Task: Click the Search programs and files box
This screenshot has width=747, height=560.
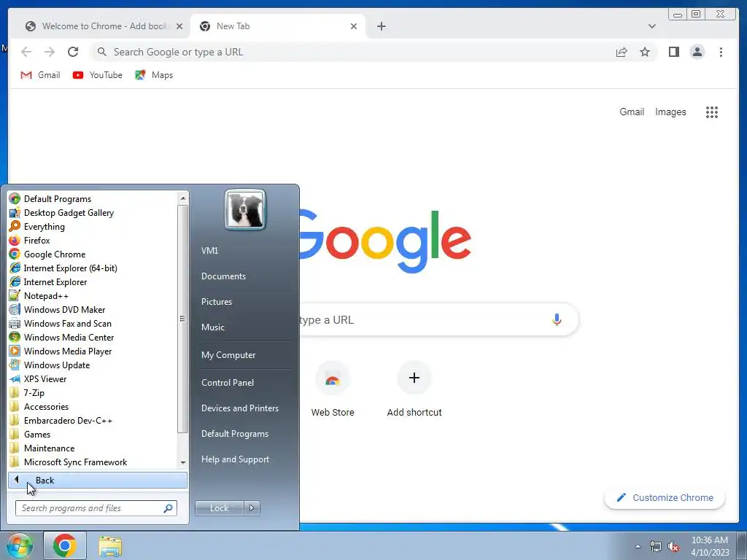Action: [96, 508]
